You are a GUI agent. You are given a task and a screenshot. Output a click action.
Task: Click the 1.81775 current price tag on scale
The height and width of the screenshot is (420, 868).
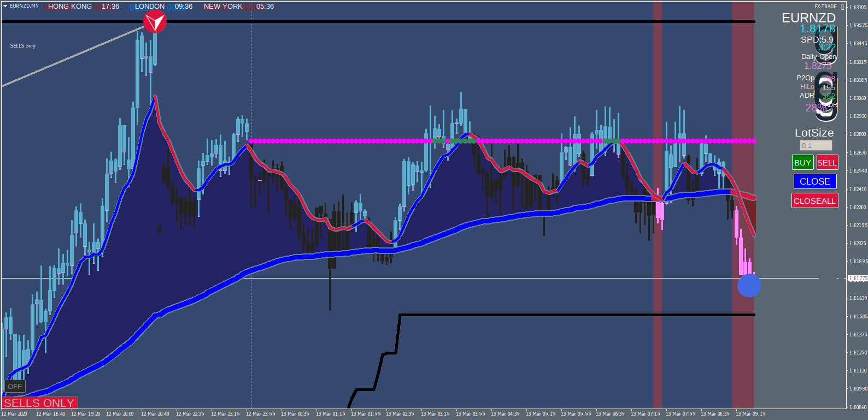tap(858, 279)
